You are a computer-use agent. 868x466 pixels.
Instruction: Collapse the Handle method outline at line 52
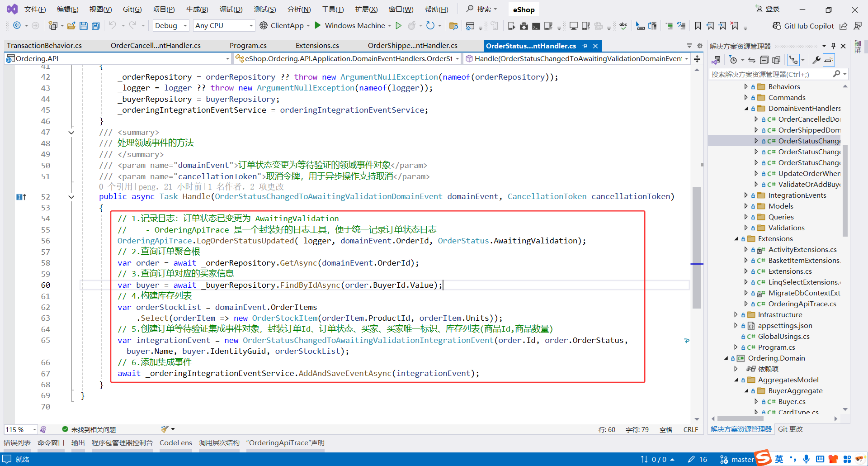tap(71, 197)
